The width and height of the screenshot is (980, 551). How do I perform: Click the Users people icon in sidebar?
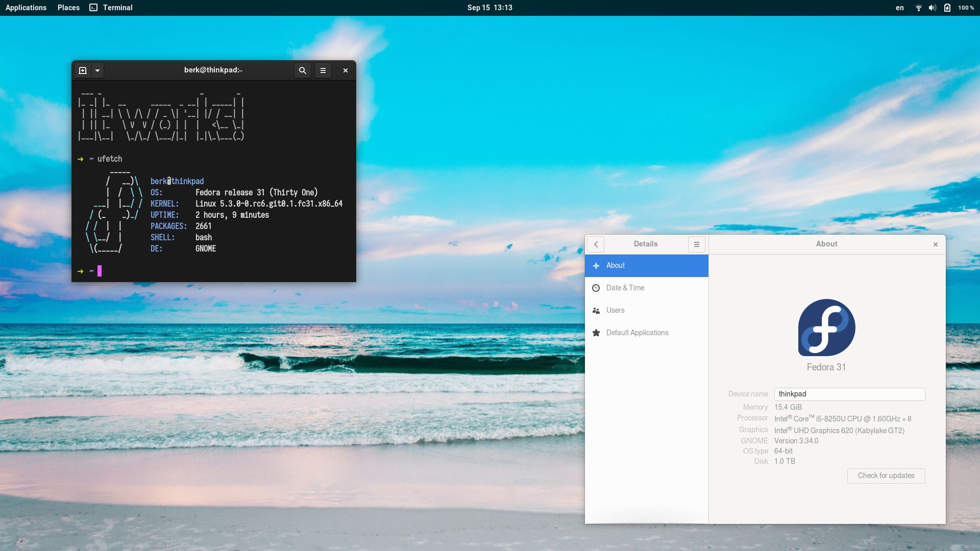click(x=596, y=310)
